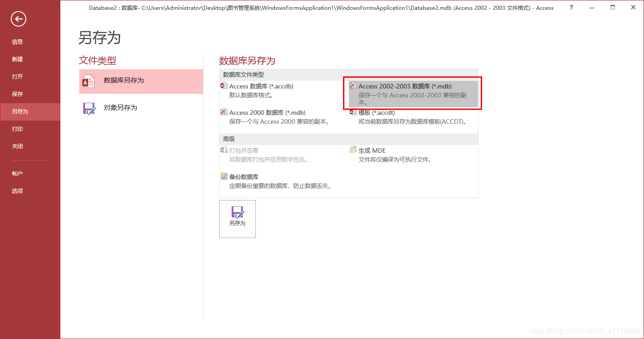
Task: Open Help via the question mark icon
Action: (x=571, y=8)
